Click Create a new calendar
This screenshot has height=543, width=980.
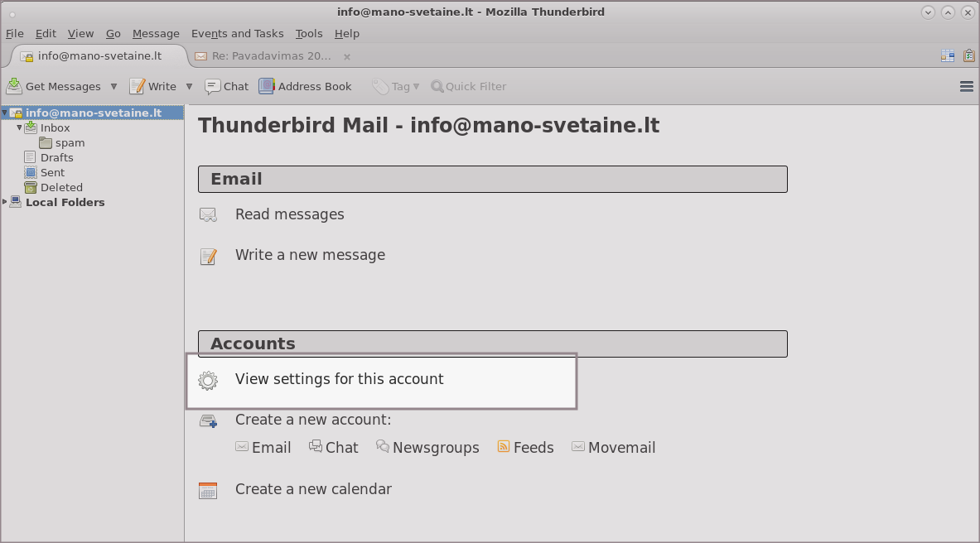[313, 489]
